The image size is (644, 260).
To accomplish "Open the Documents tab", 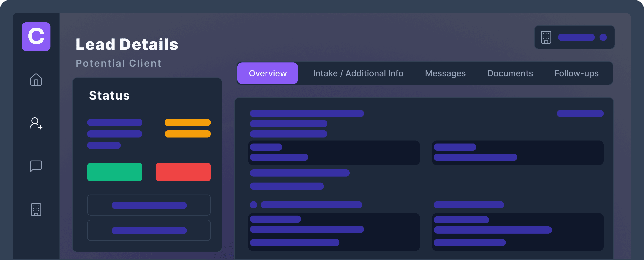I will (x=510, y=73).
